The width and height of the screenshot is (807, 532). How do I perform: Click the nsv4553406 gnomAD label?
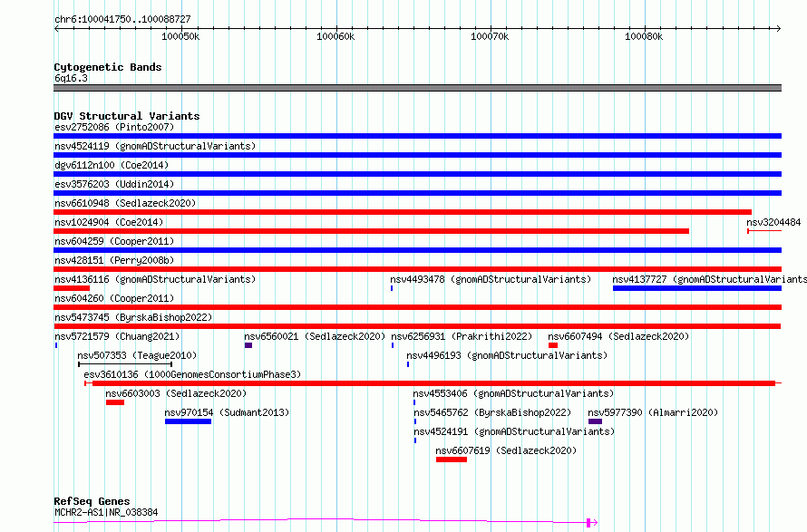coord(513,393)
